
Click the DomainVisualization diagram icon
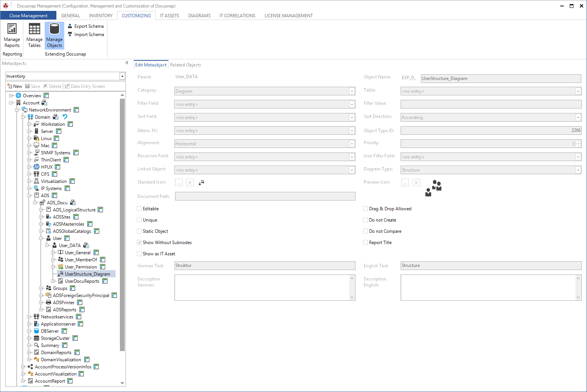[x=36, y=360]
